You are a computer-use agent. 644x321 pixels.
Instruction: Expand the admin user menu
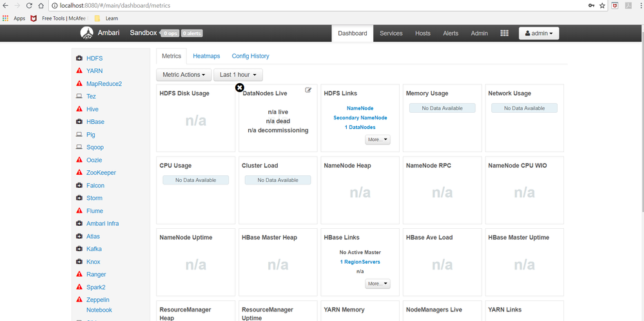(539, 34)
